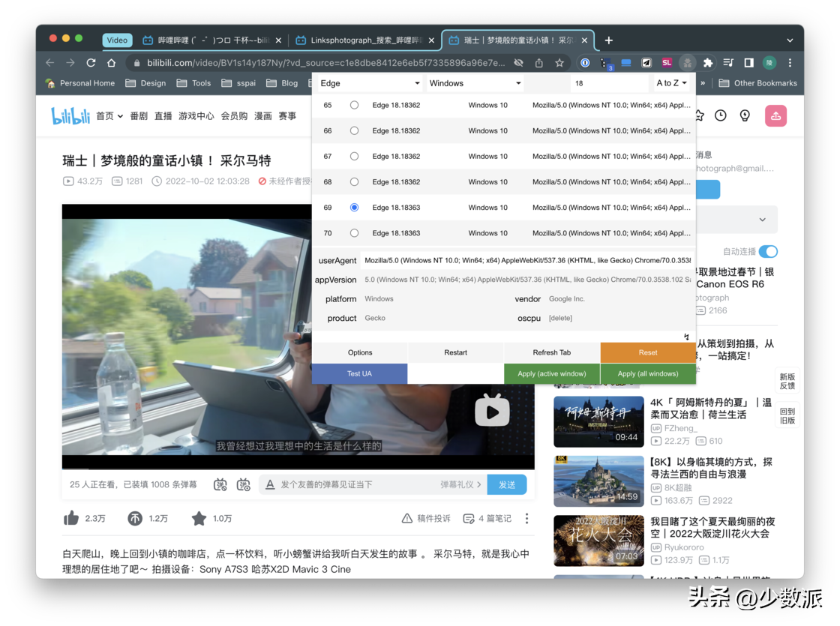Viewport: 840px width, 626px height.
Task: Reload the page in Chrome toolbar
Action: (x=91, y=63)
